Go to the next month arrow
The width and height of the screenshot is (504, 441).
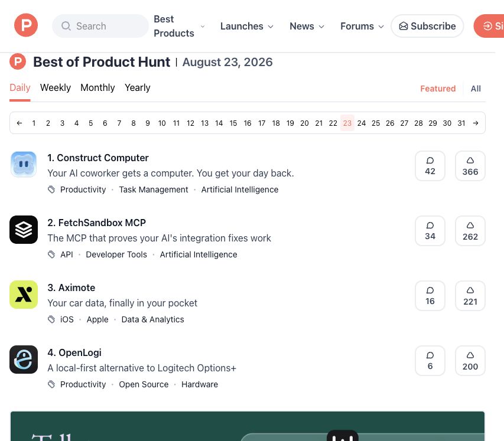(x=476, y=123)
